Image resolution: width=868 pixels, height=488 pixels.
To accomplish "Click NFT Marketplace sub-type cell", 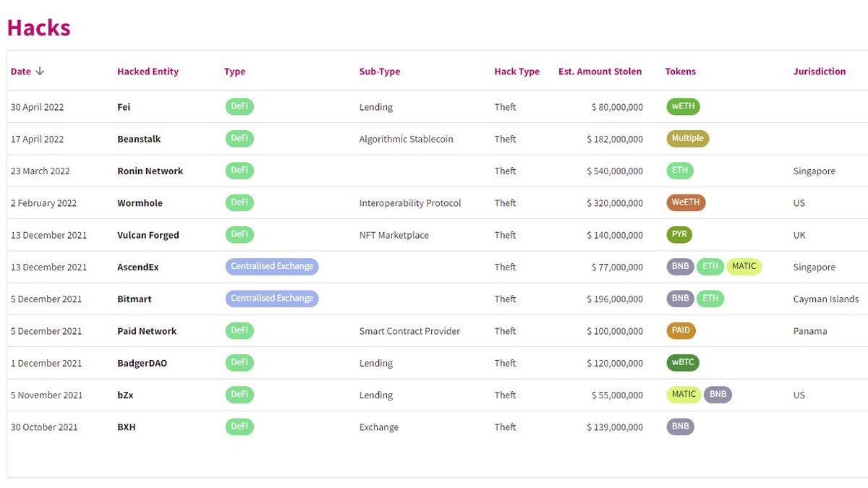I will [394, 235].
